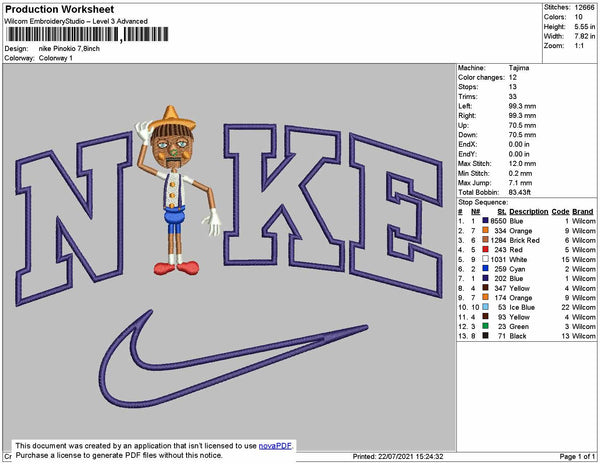Pick the Brick Red color swatch
The height and width of the screenshot is (464, 600).
click(x=485, y=240)
